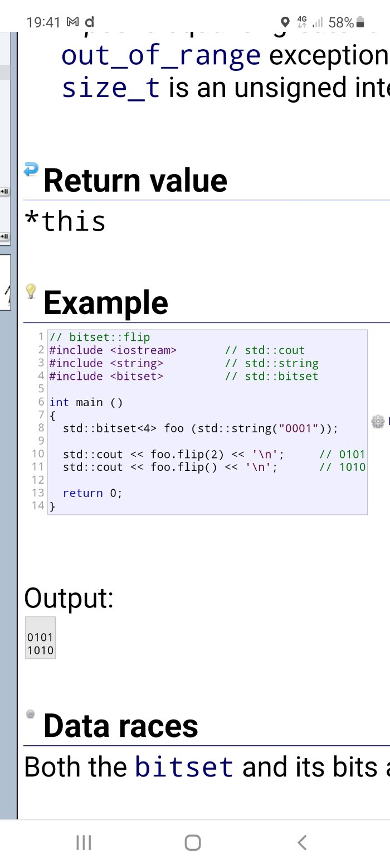Viewport: 390px width, 868px height.
Task: Tap the 'foo.flip(2)' code line
Action: (x=174, y=454)
